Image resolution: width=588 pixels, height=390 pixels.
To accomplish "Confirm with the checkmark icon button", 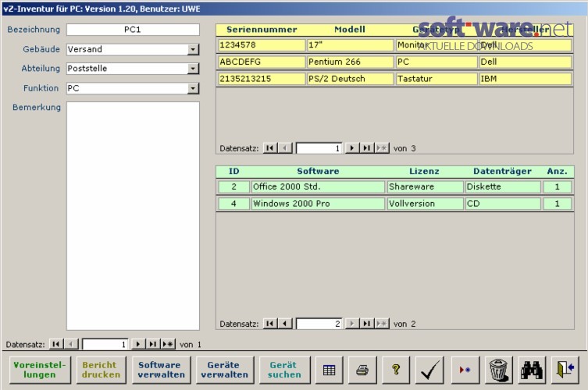I will click(x=429, y=370).
